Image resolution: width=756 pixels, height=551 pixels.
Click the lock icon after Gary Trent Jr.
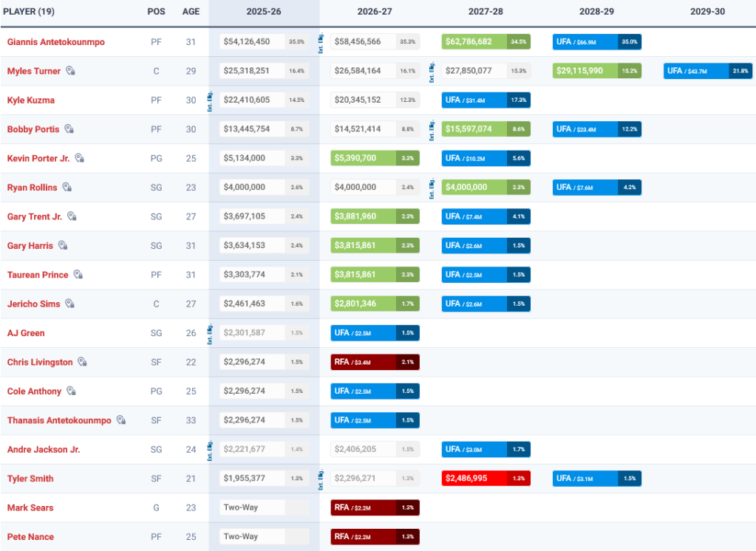72,216
